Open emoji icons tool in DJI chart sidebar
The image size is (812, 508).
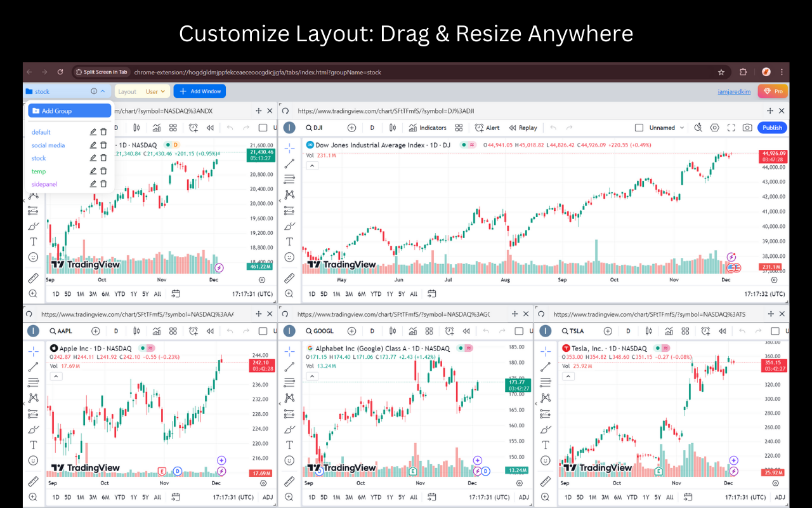coord(289,257)
